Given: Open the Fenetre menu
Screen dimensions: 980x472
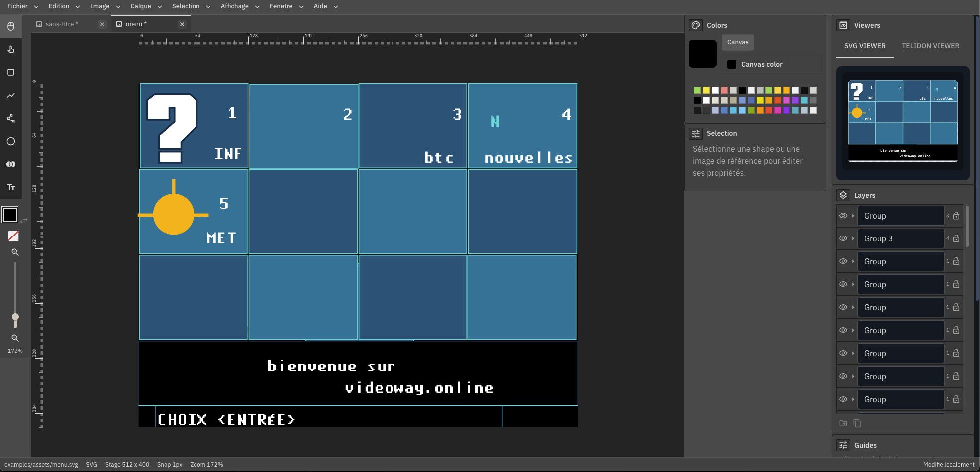Looking at the screenshot, I should tap(286, 6).
